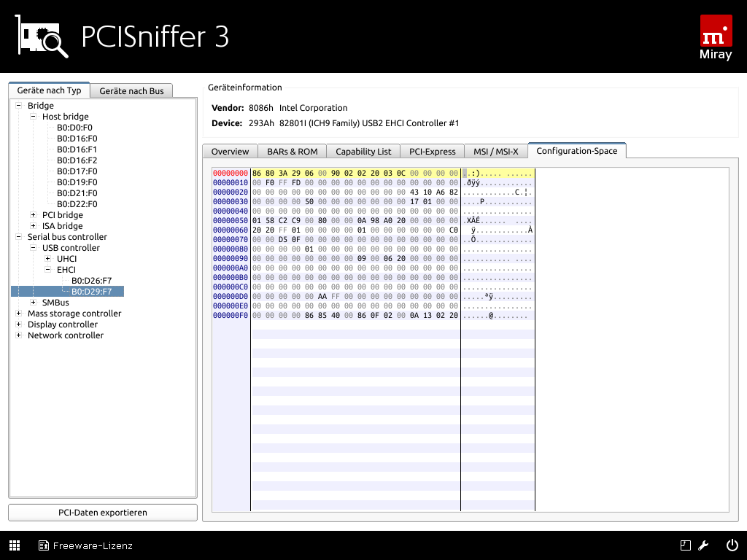747x560 pixels.
Task: Select device B0:D16:F1 in tree
Action: point(77,149)
